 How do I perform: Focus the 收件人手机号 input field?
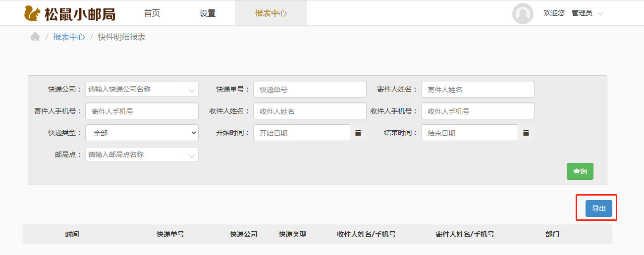(478, 111)
